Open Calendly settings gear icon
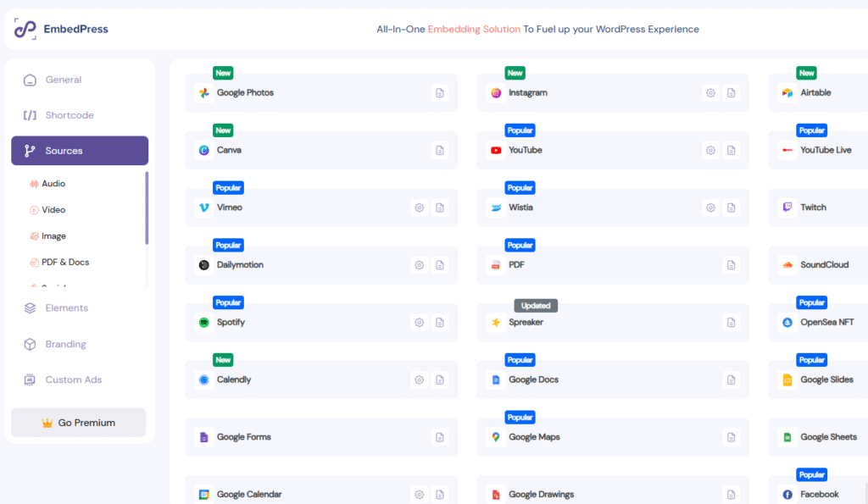Viewport: 868px width, 504px height. pyautogui.click(x=419, y=380)
